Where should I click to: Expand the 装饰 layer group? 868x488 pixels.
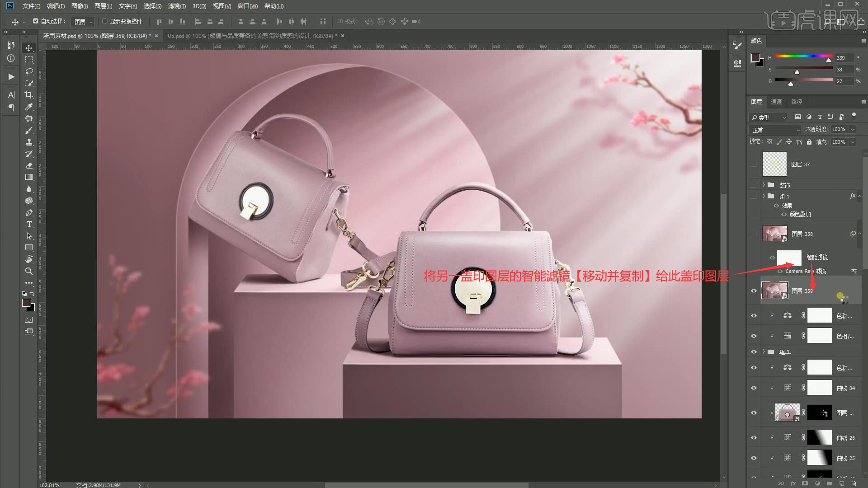[x=764, y=185]
